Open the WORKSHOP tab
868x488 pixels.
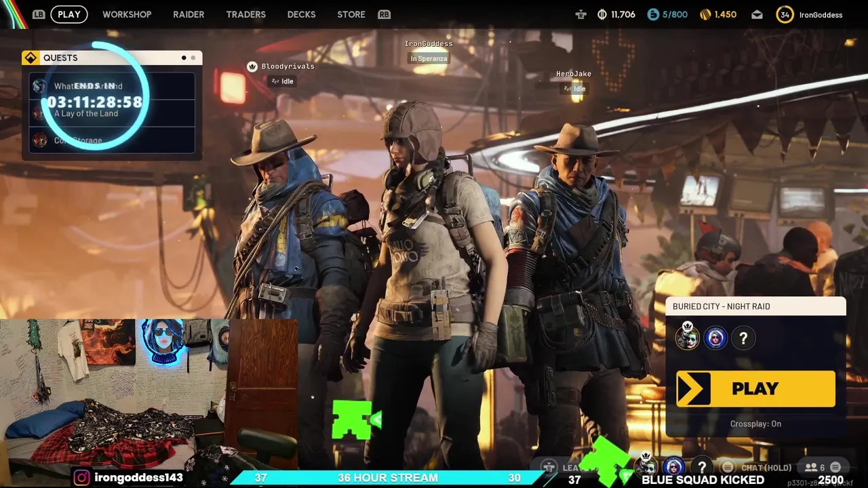[127, 14]
